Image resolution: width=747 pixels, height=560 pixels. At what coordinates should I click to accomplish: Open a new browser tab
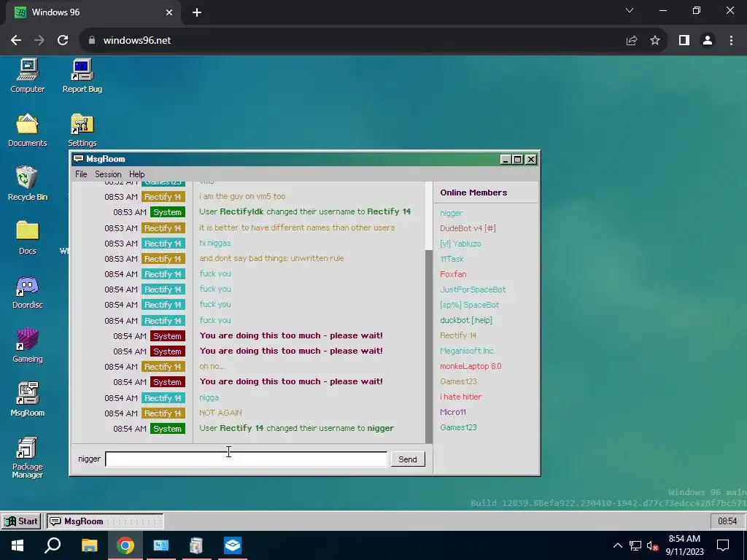tap(197, 12)
